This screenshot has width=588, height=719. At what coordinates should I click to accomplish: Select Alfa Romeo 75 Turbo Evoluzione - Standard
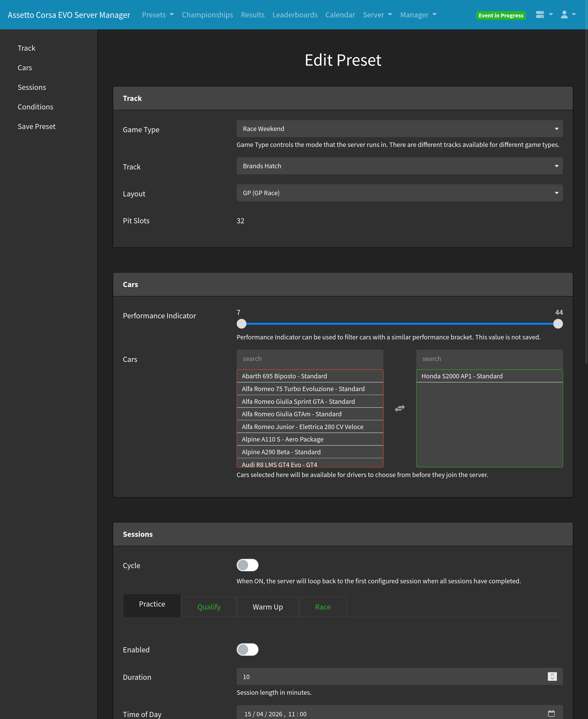(x=310, y=389)
